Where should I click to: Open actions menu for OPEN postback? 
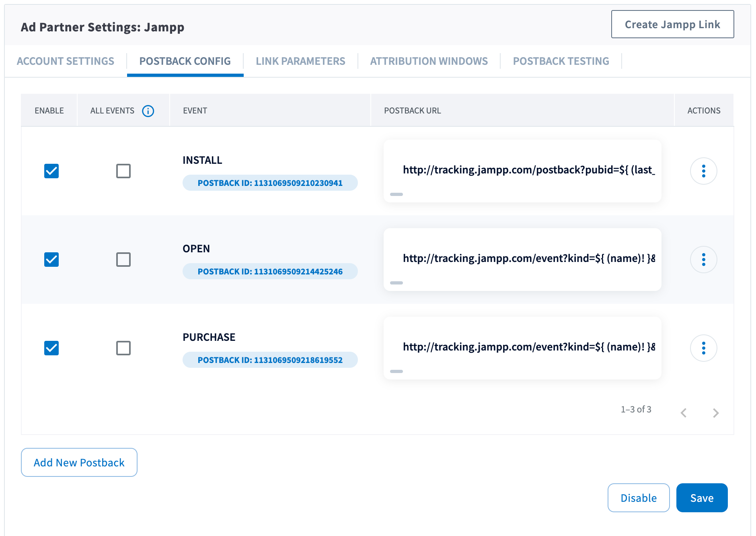coord(703,260)
